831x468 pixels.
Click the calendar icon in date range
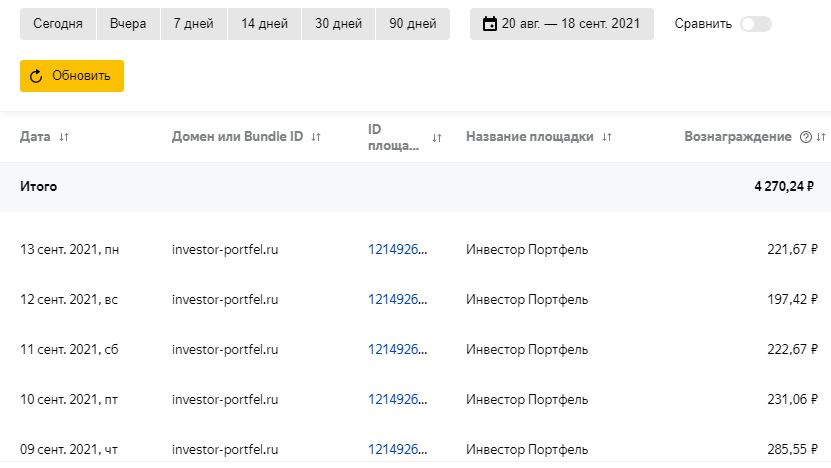(x=490, y=24)
